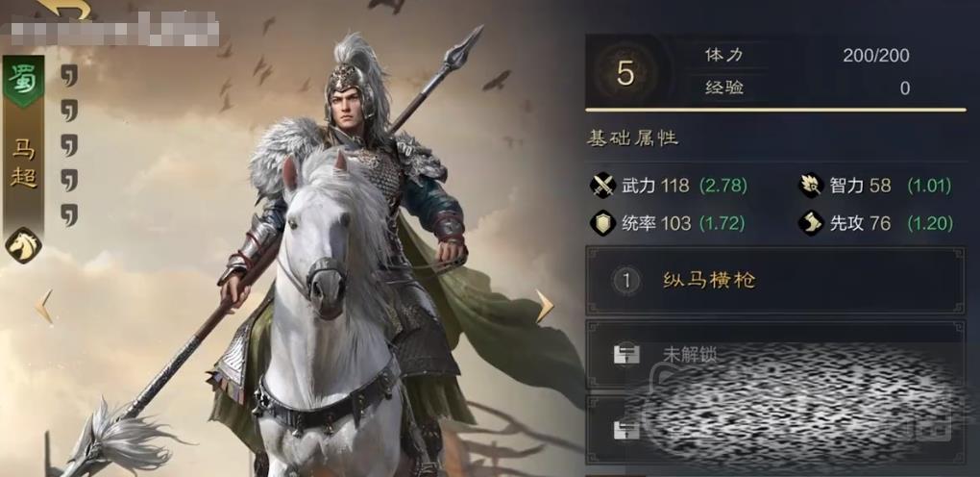Tap the 智力 attribute icon

pyautogui.click(x=811, y=186)
